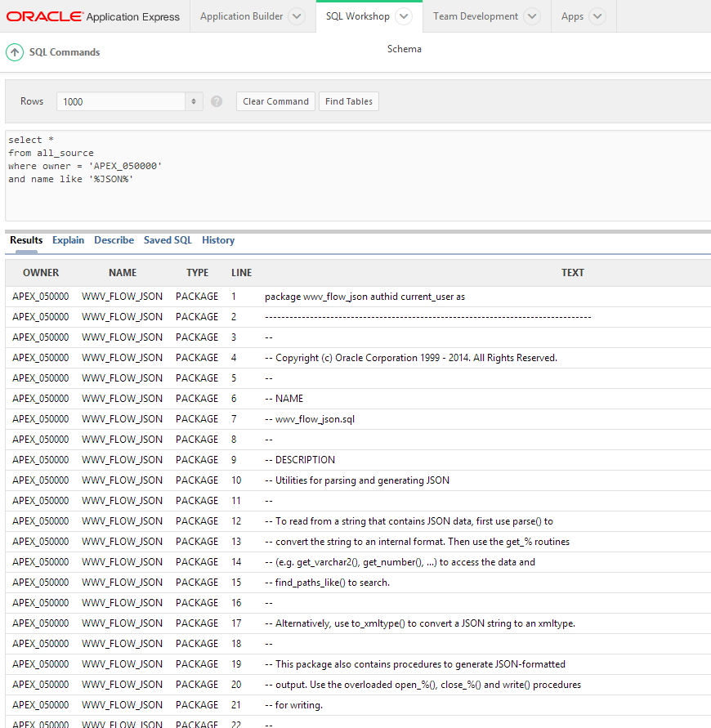Image resolution: width=711 pixels, height=728 pixels.
Task: Click the Rows label
Action: tap(32, 101)
